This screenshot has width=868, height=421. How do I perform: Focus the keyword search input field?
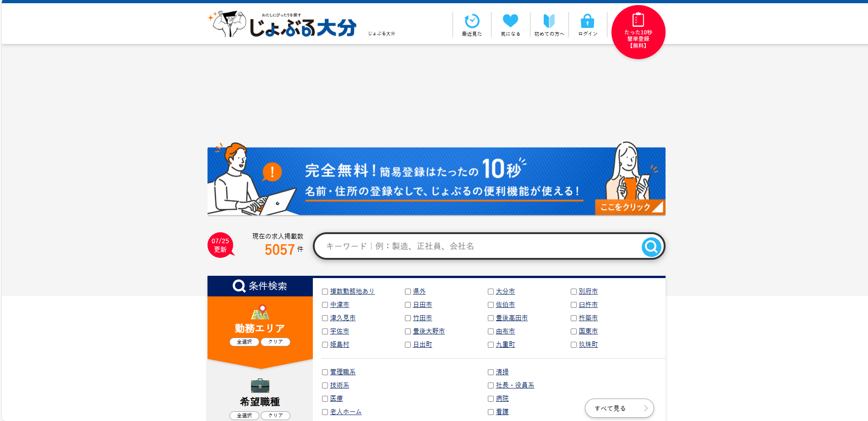[x=476, y=246]
